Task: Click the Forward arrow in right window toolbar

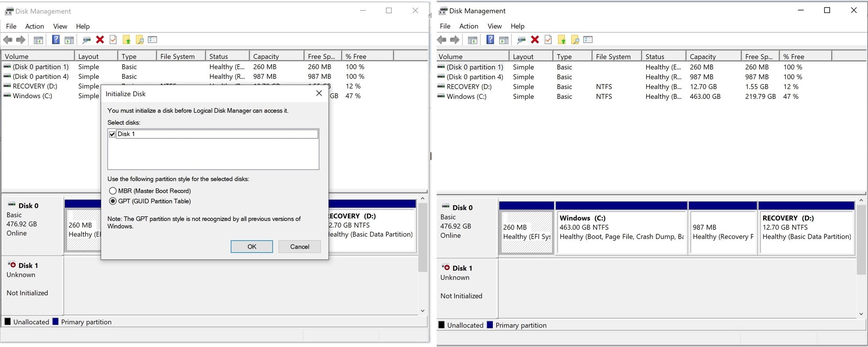Action: [x=454, y=40]
